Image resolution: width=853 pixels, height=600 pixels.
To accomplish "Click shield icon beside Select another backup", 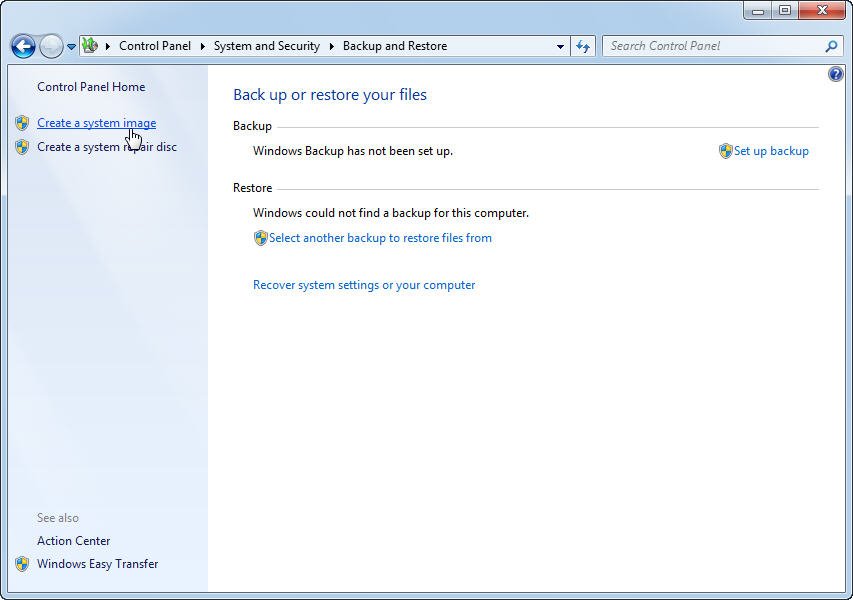I will (x=261, y=238).
